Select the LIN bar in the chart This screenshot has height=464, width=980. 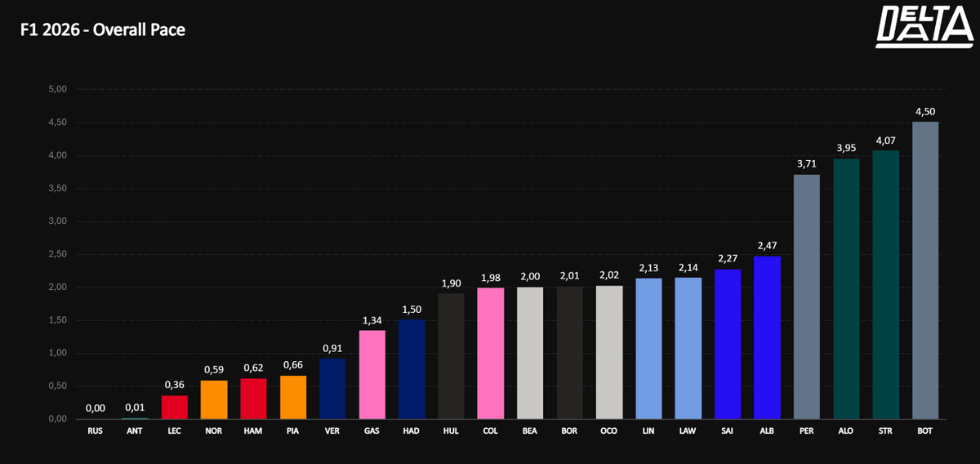pos(648,349)
